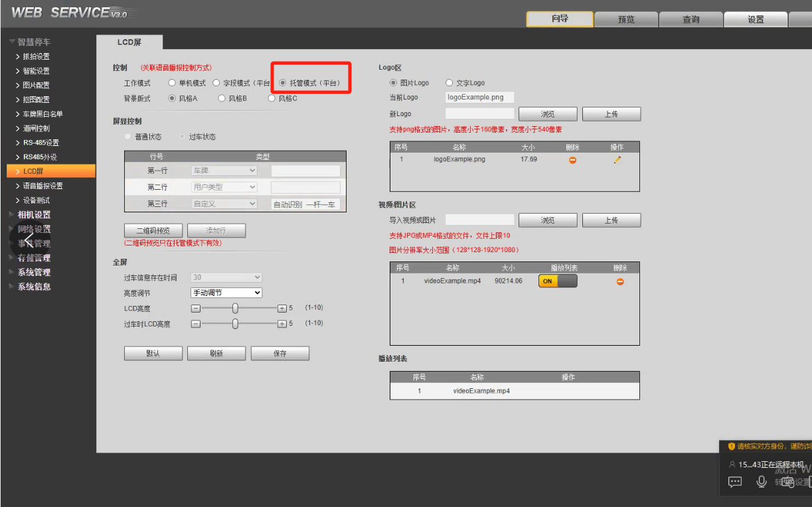812x507 pixels.
Task: Open the 设置 top tab
Action: pyautogui.click(x=756, y=19)
